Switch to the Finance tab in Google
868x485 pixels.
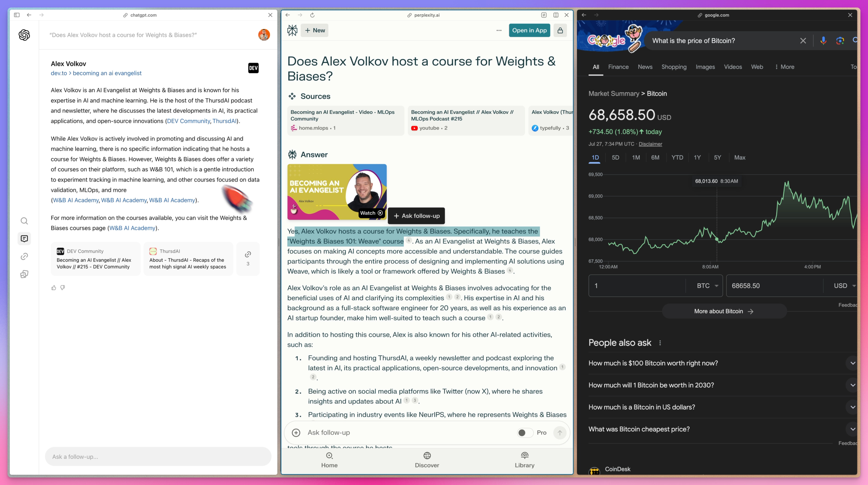pos(618,67)
